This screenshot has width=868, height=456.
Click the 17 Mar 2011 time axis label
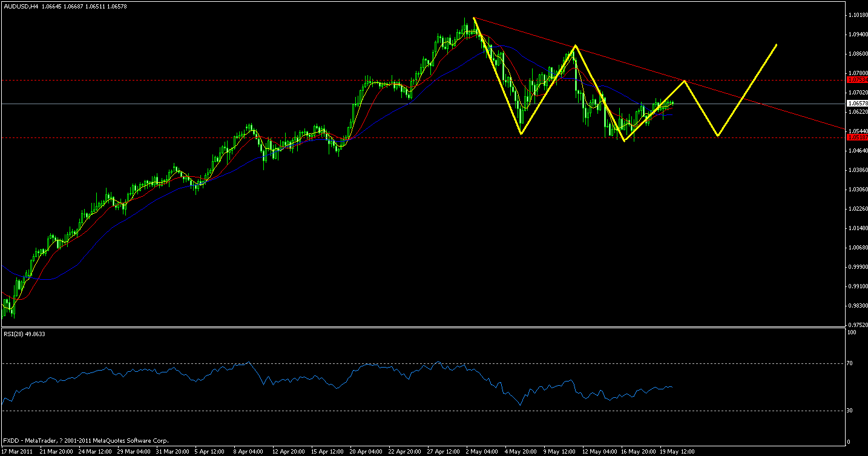pyautogui.click(x=18, y=451)
